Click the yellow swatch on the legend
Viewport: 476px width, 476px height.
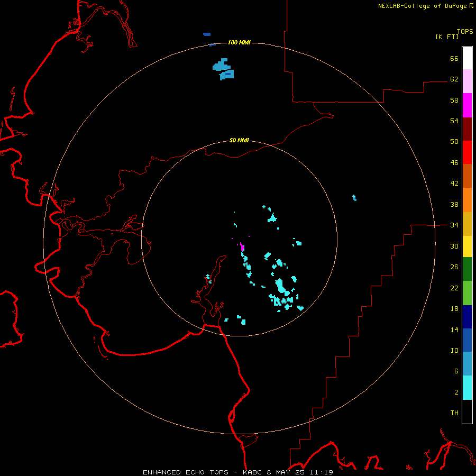click(467, 246)
